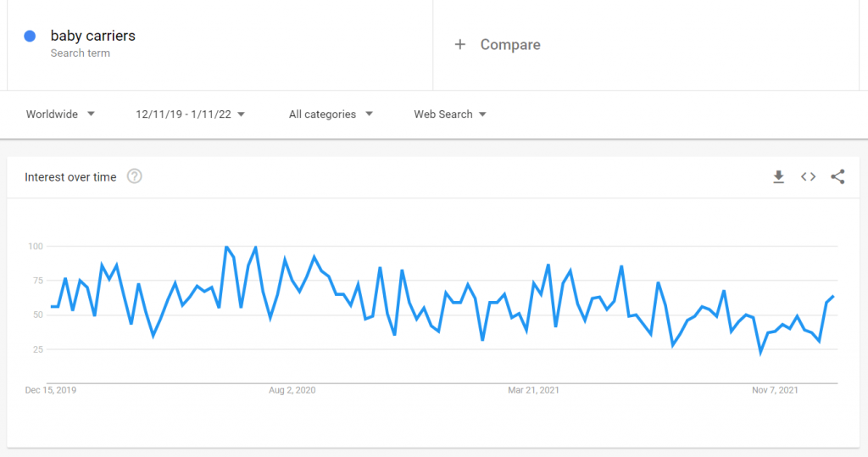
Task: Edit the baby carriers search term
Action: point(93,36)
